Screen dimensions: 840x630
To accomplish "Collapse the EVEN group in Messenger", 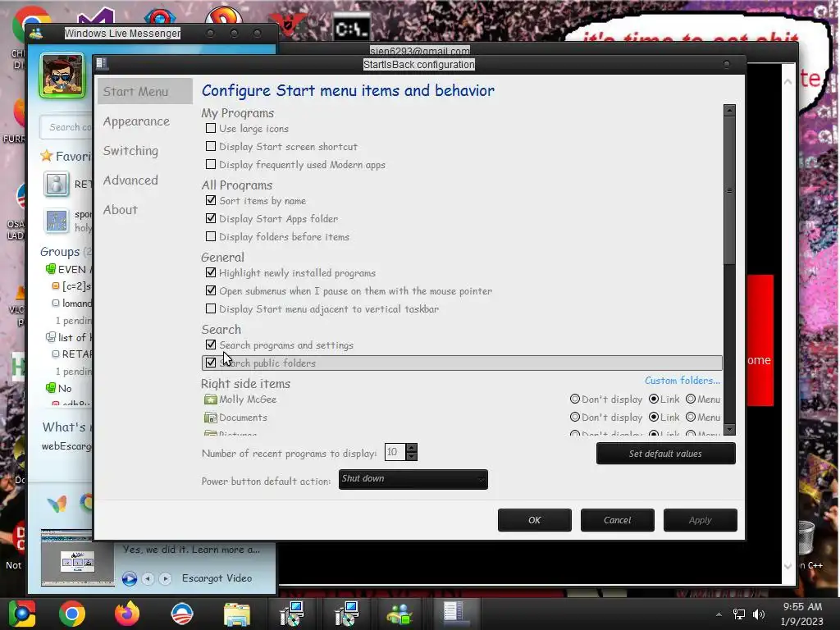I will coord(50,269).
